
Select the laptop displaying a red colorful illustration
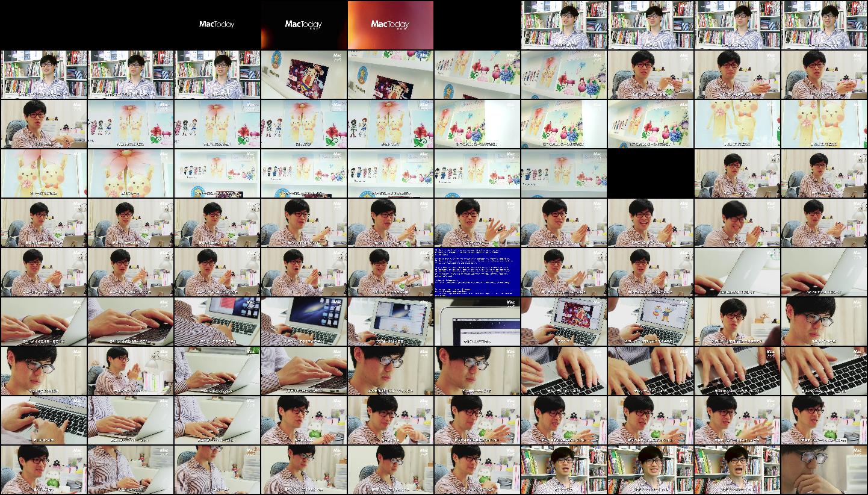point(564,322)
